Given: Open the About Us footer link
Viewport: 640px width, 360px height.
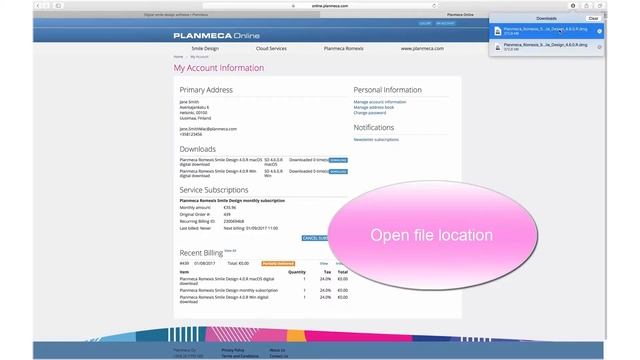Looking at the screenshot, I should (x=277, y=350).
